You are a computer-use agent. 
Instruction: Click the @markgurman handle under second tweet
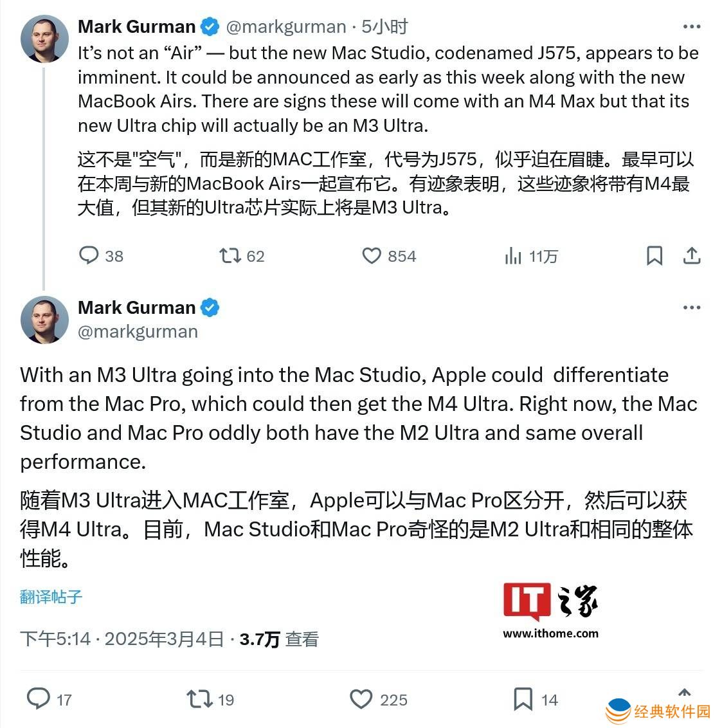click(138, 331)
